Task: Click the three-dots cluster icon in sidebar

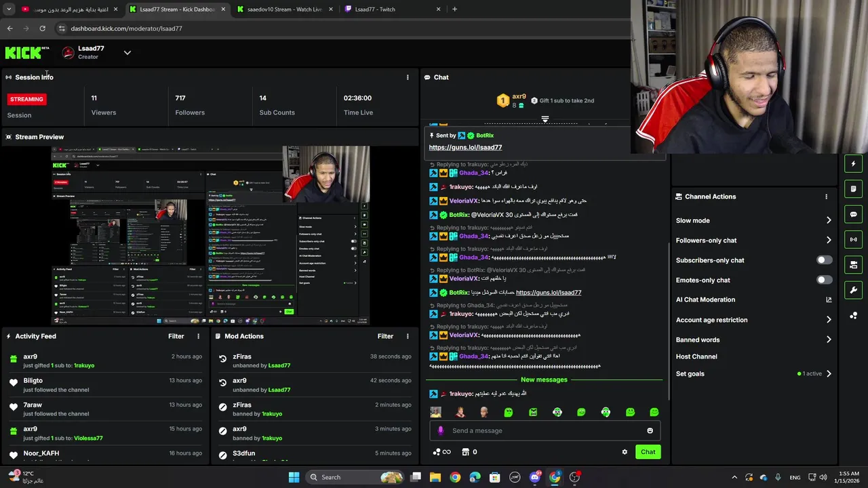Action: click(x=853, y=316)
